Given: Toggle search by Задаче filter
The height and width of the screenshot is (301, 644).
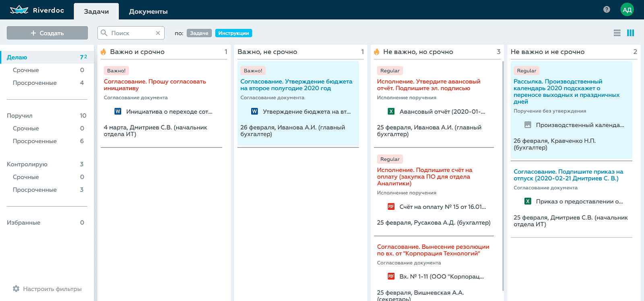Looking at the screenshot, I should [199, 33].
